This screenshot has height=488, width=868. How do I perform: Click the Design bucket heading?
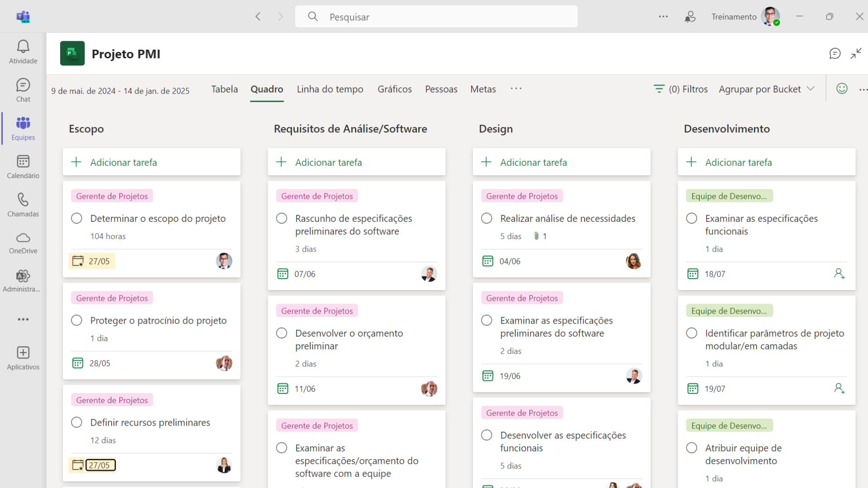(x=496, y=129)
